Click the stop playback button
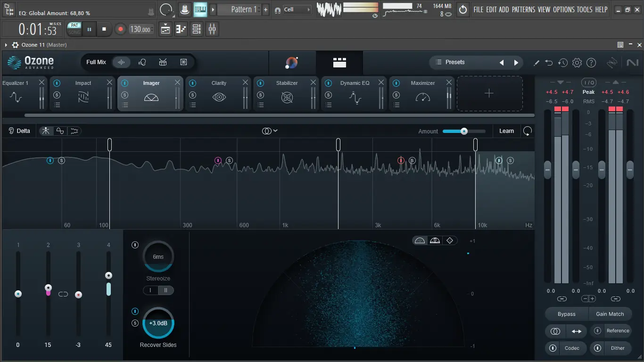 click(104, 29)
